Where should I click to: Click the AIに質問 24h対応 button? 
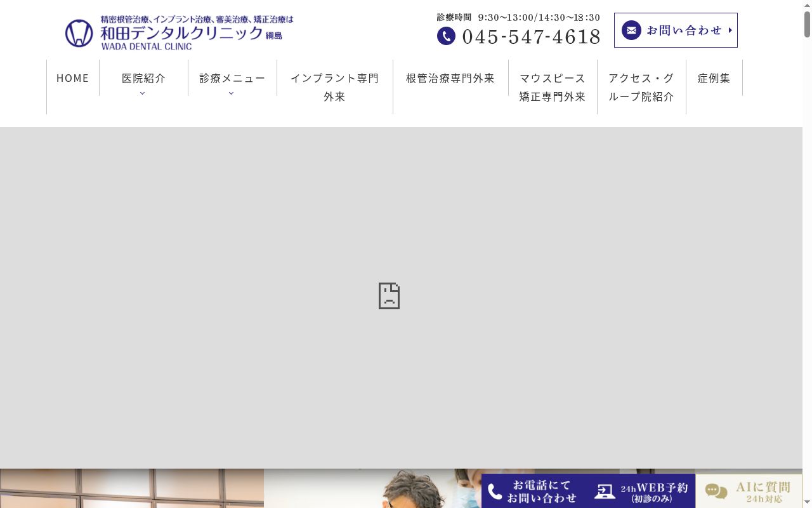point(749,491)
